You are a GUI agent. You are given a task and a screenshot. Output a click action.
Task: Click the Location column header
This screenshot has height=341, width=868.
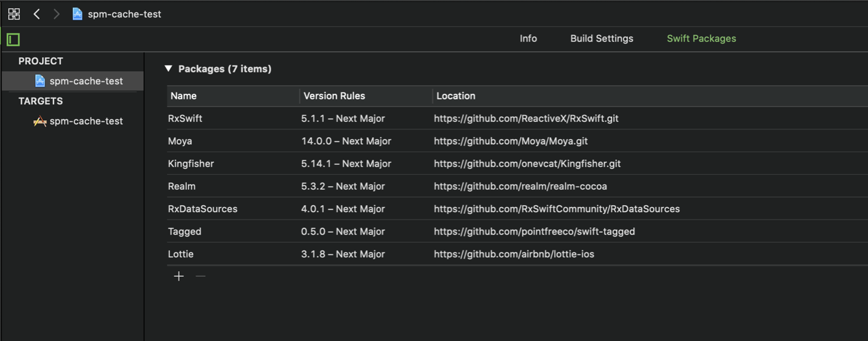pyautogui.click(x=456, y=96)
